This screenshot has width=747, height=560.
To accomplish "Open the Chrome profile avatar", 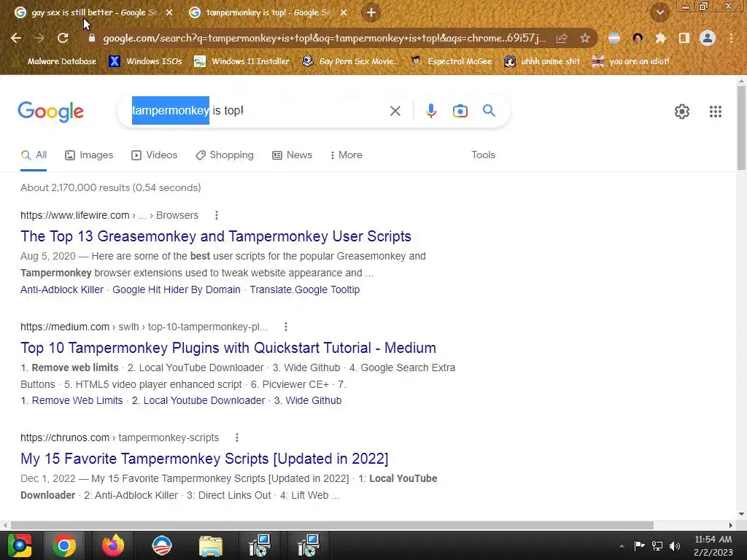I will pos(708,38).
